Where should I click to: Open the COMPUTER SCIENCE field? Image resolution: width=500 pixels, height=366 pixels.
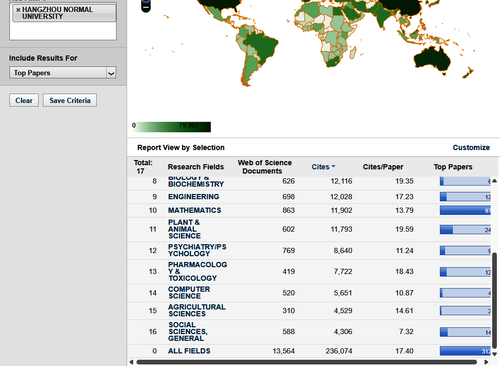tap(189, 293)
